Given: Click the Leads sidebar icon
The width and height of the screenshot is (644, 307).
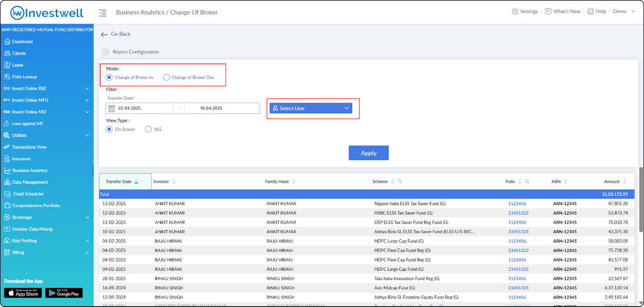Looking at the screenshot, I should tap(7, 65).
